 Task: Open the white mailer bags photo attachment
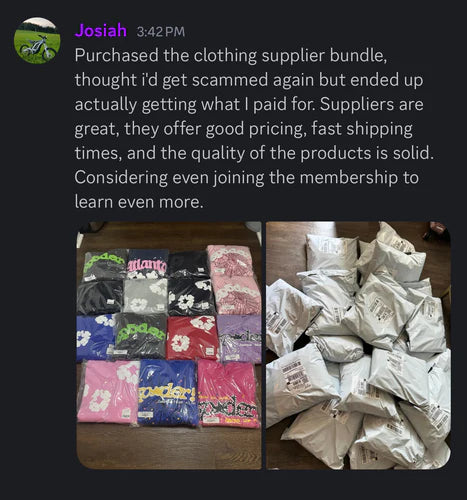coord(359,345)
